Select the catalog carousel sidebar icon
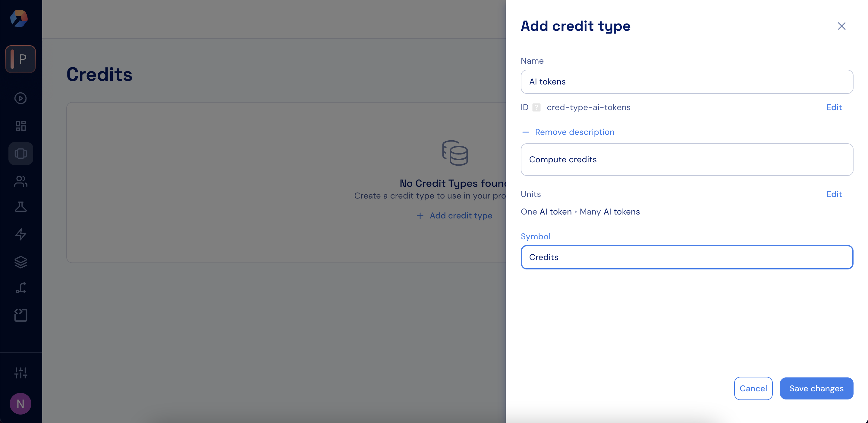Screen dimensions: 868x423 click(20, 154)
